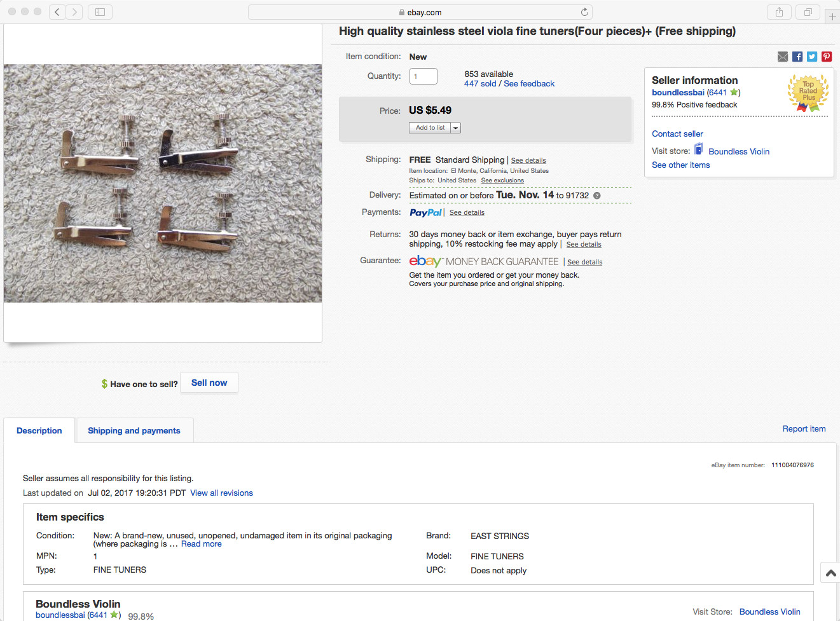Viewport: 840px width, 621px height.
Task: Share this item on Twitter
Action: (x=812, y=57)
